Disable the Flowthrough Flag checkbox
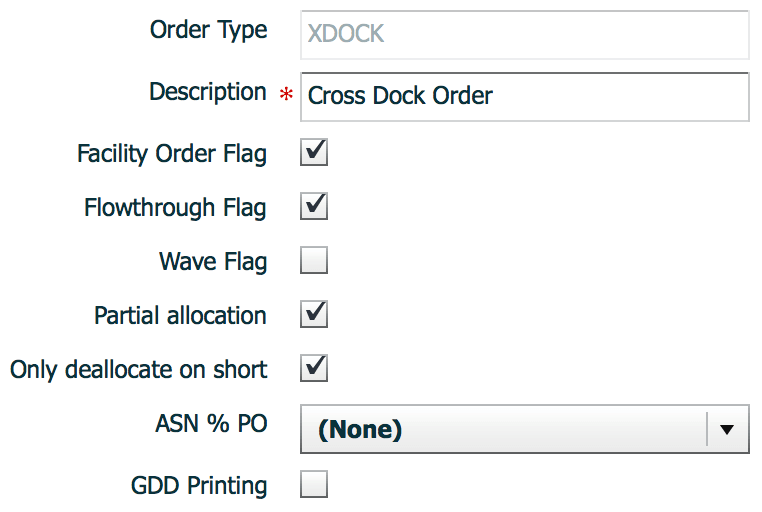This screenshot has width=762, height=512. (x=314, y=207)
